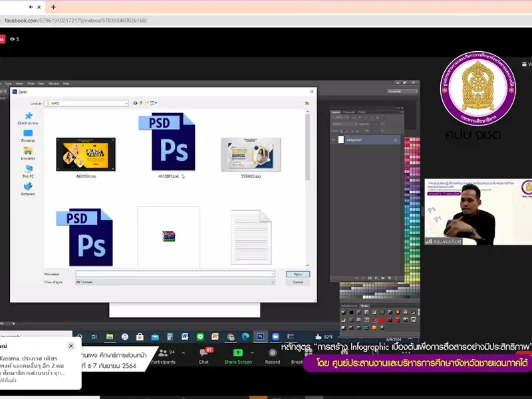Mute the browser tab audio
Screen dimensions: 532x399
pos(31,7)
